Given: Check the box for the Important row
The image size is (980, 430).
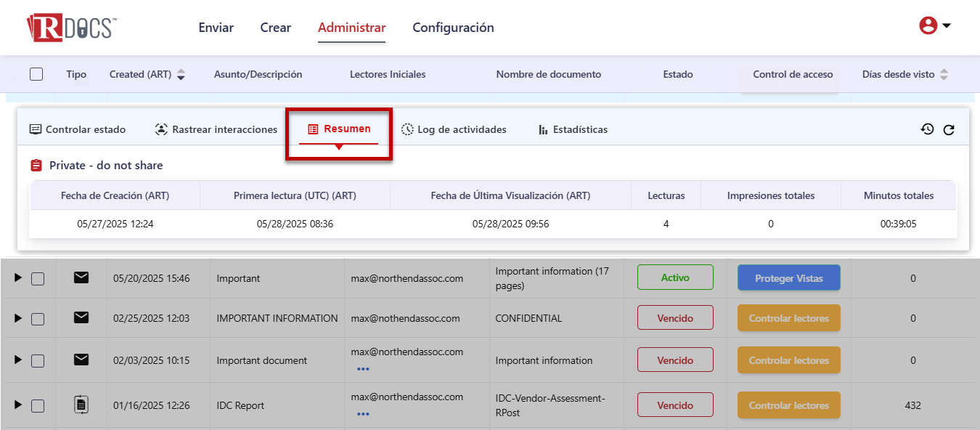Looking at the screenshot, I should pyautogui.click(x=38, y=279).
